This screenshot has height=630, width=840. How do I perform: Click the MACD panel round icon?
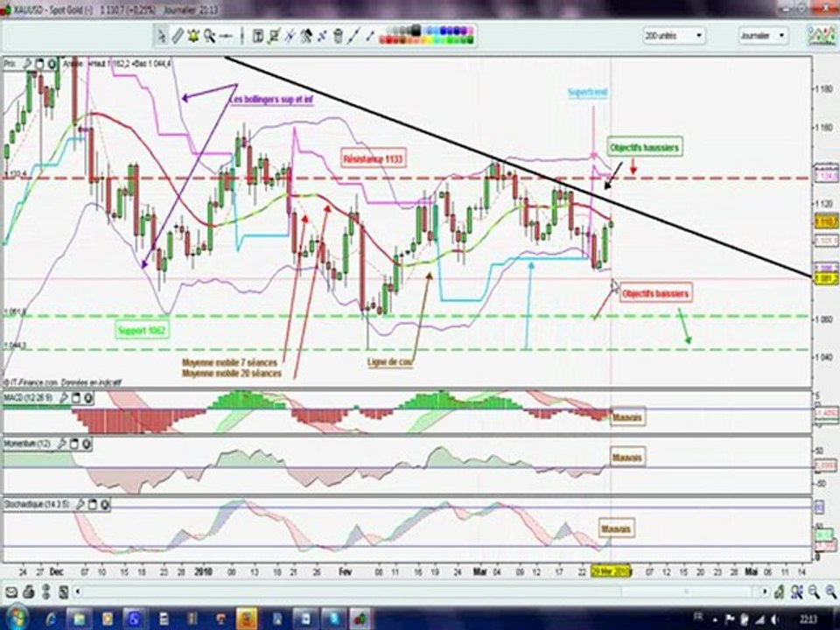point(87,398)
